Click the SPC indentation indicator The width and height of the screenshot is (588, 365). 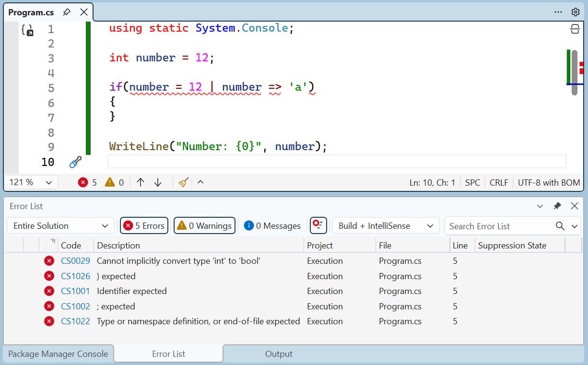[472, 182]
